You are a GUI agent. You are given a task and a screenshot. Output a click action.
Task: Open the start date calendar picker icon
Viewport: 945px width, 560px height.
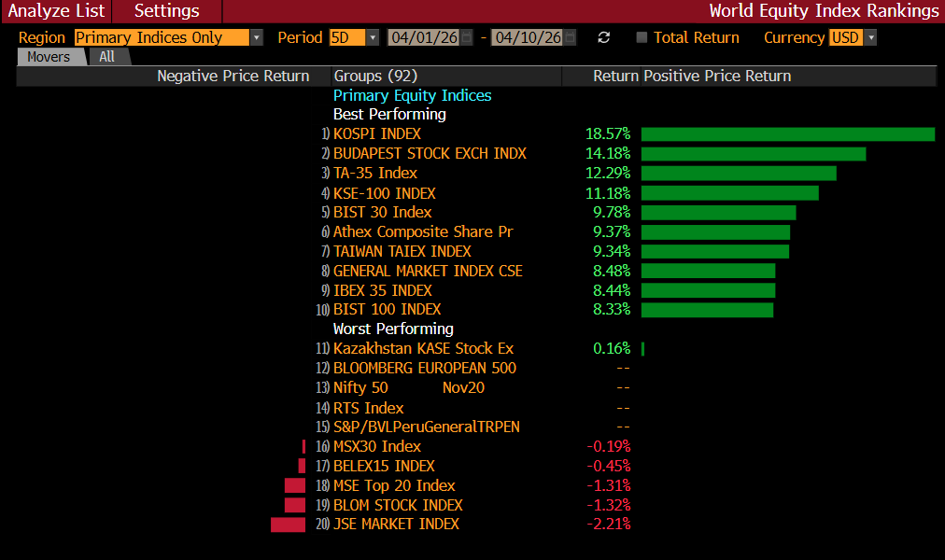pos(466,37)
